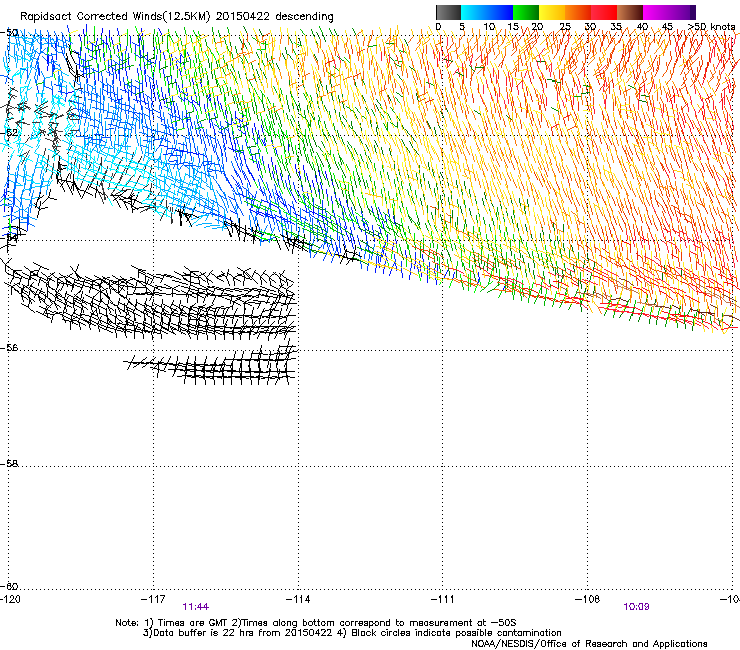Image resolution: width=740 pixels, height=650 pixels.
Task: Click the orange 25–30 knots legend segment
Action: tap(578, 12)
